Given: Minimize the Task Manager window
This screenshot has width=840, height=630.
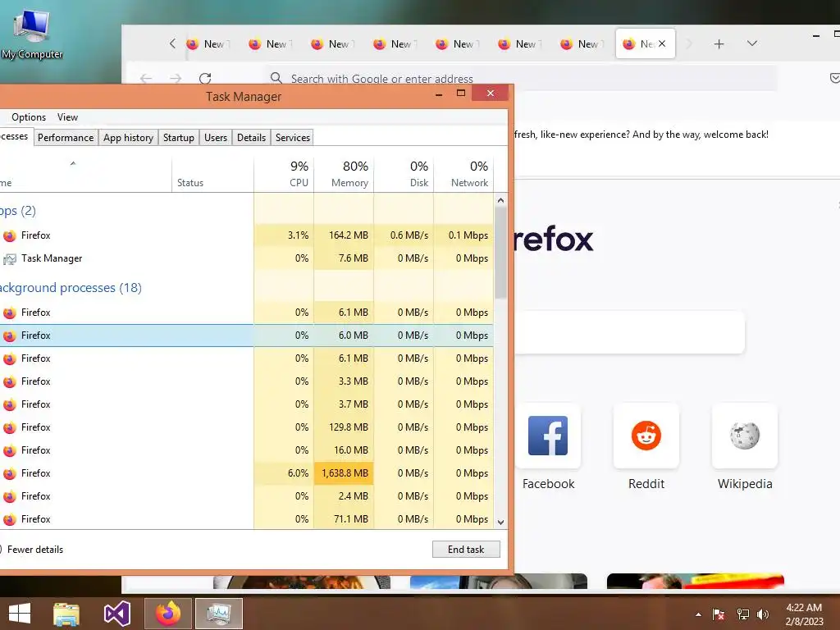Looking at the screenshot, I should click(x=439, y=94).
